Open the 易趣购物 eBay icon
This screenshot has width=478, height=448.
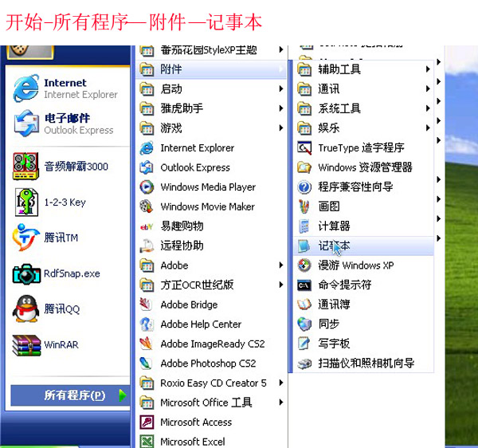pyautogui.click(x=147, y=226)
